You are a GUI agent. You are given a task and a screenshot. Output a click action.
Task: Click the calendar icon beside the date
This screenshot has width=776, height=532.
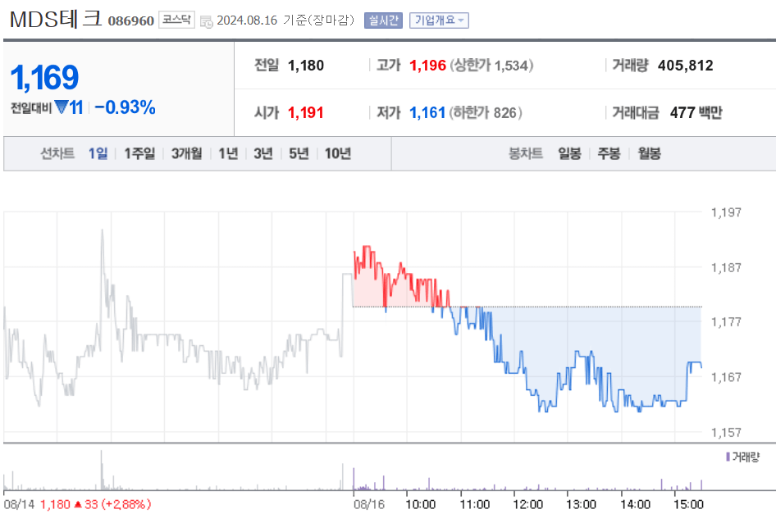(x=207, y=22)
